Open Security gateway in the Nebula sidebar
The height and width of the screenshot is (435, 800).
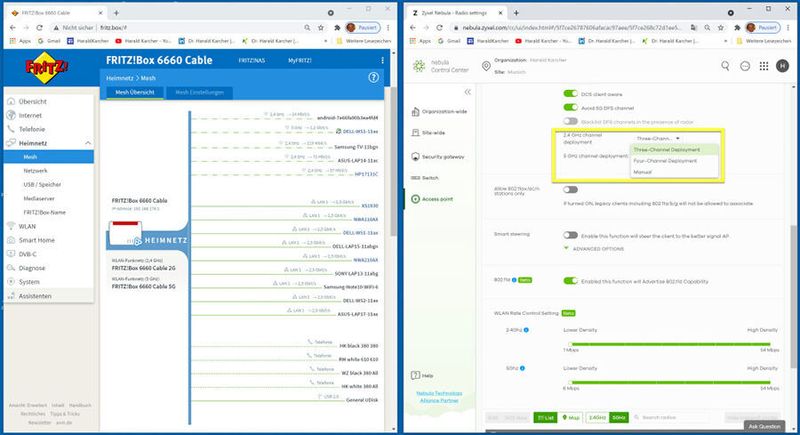point(438,157)
